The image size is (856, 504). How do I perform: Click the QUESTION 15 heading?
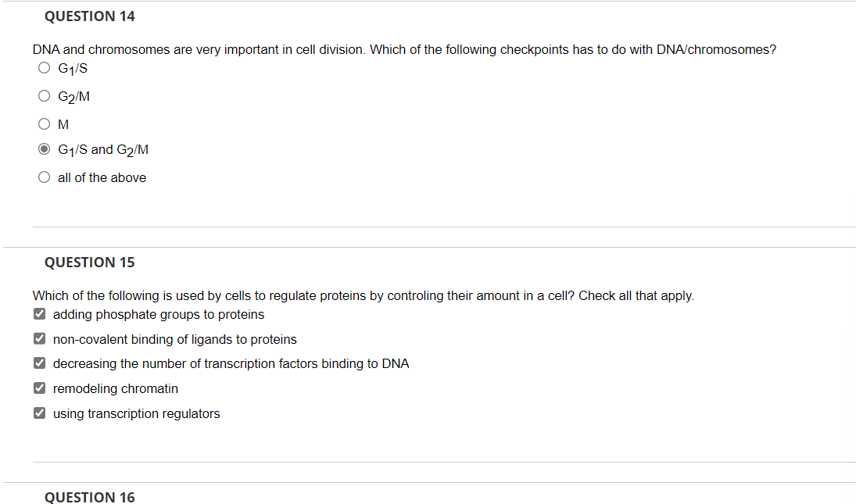click(89, 262)
